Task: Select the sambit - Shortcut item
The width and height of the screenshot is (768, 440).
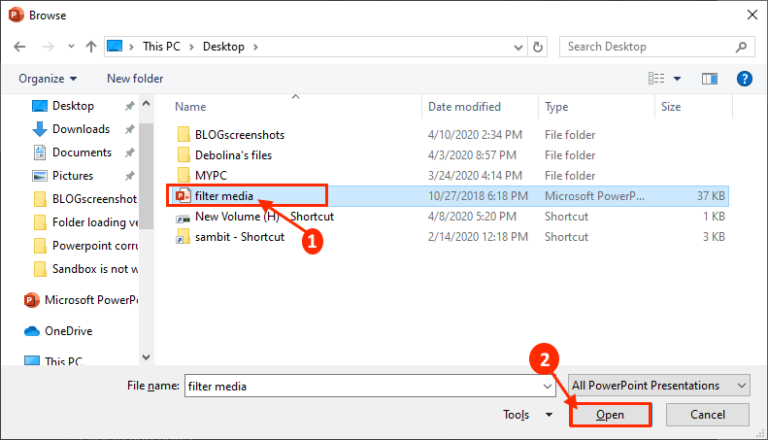Action: point(240,237)
